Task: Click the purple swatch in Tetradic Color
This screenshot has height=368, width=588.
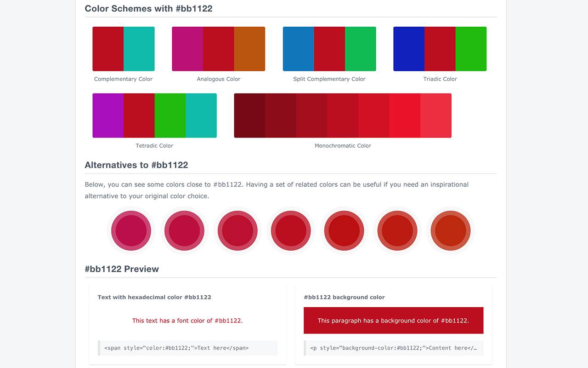Action: [108, 115]
